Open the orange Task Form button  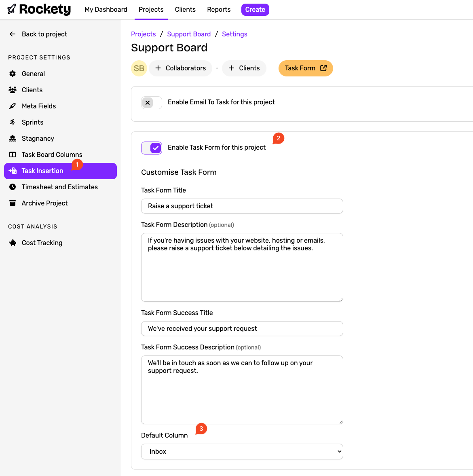coord(306,68)
